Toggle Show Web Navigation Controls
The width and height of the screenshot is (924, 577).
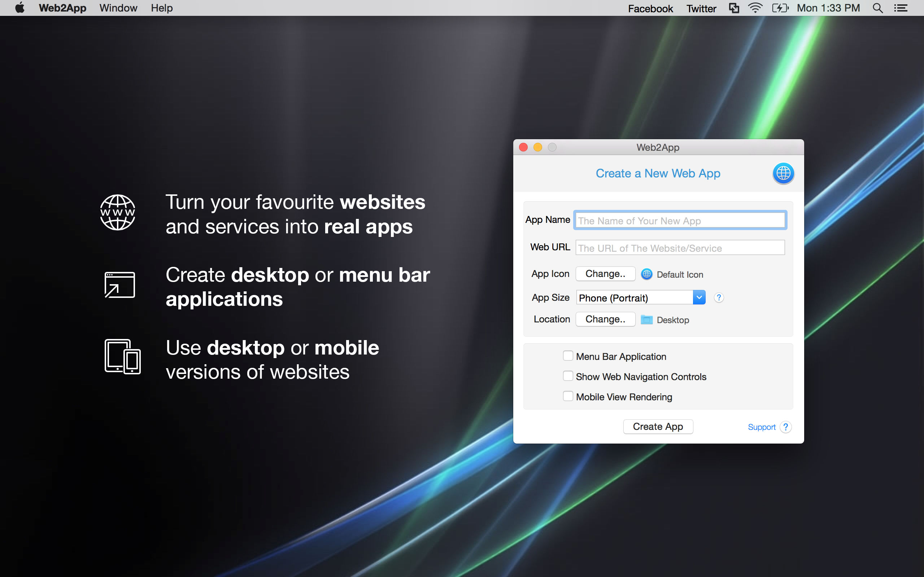pyautogui.click(x=568, y=376)
